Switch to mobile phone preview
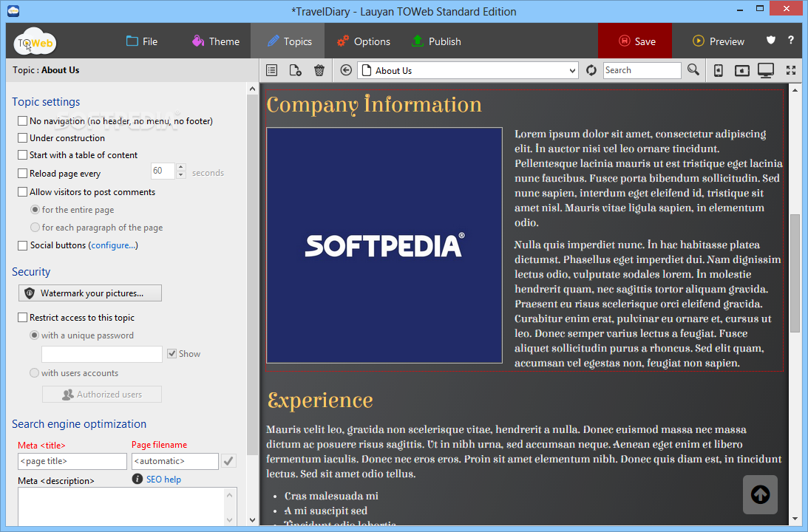Screen dimensions: 808x532 [719, 70]
